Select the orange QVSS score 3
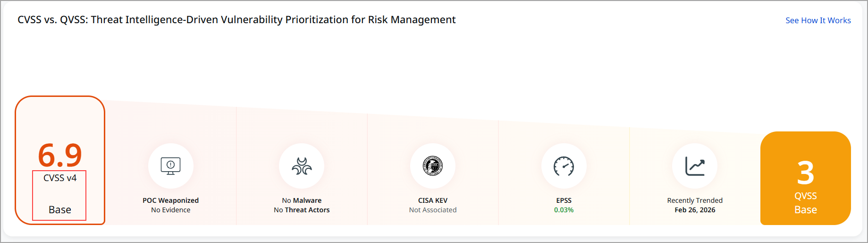This screenshot has width=868, height=243. pos(806,173)
